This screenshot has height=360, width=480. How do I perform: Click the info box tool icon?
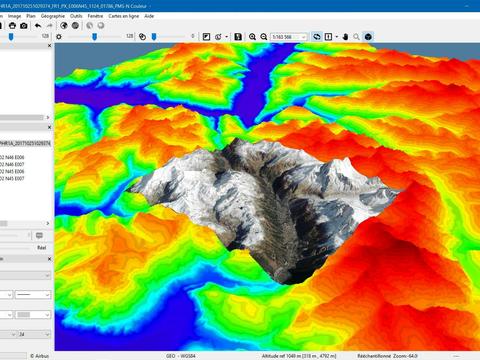click(x=328, y=37)
